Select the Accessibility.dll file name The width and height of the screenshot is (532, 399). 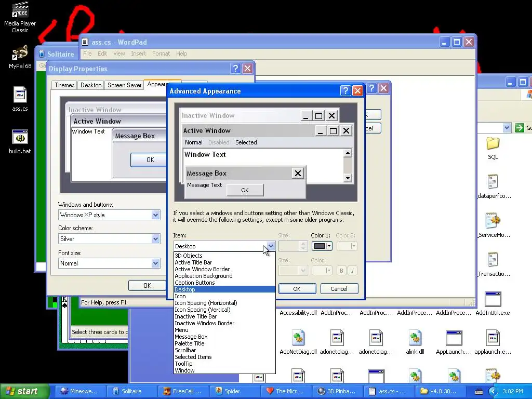click(x=298, y=313)
